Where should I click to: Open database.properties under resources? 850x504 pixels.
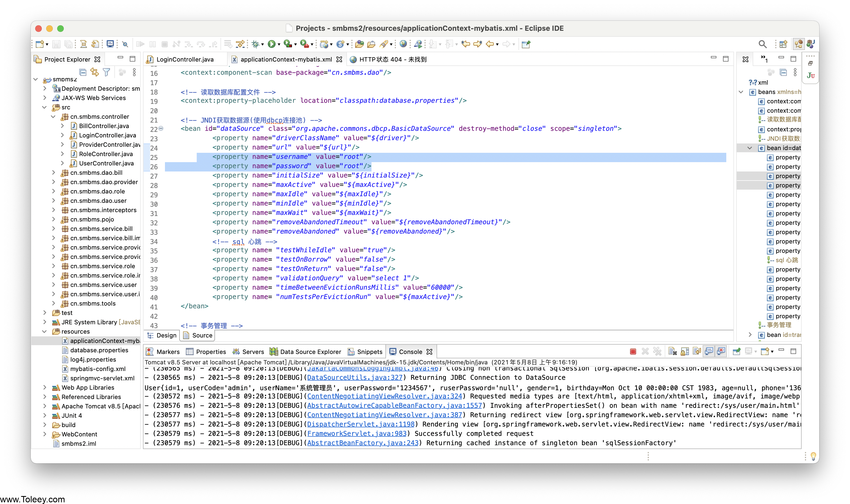pyautogui.click(x=99, y=350)
